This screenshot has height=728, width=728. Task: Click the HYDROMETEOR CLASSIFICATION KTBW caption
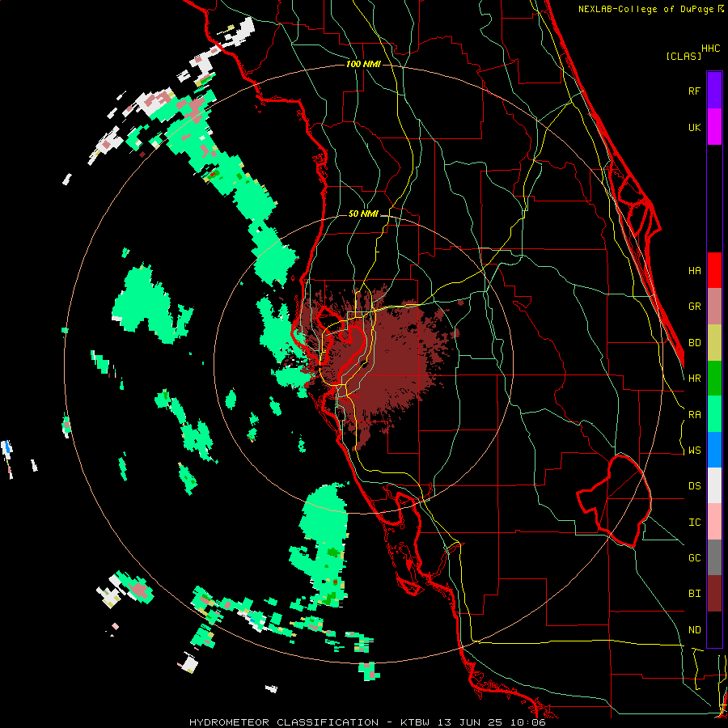[367, 722]
